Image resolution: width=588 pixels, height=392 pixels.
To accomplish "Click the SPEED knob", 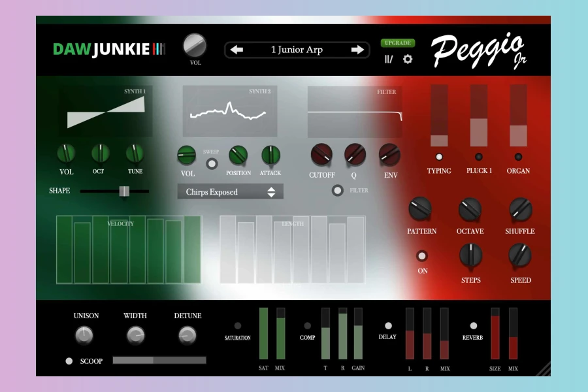I will (x=520, y=255).
